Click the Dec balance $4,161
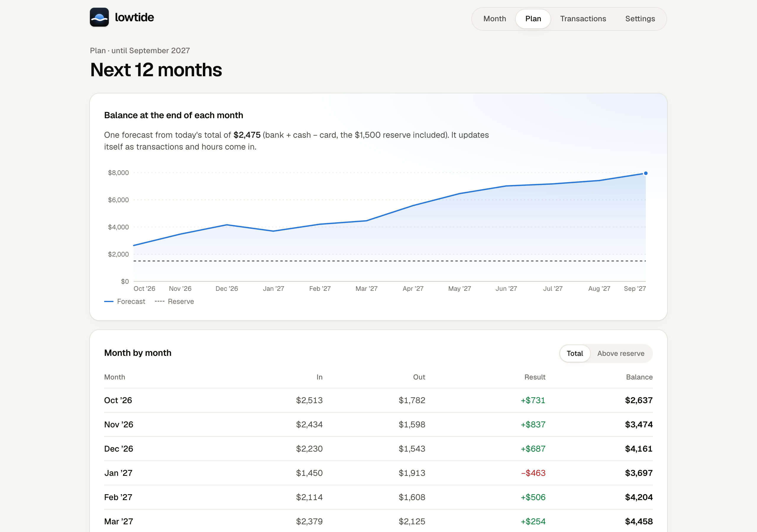This screenshot has height=532, width=757. click(639, 449)
